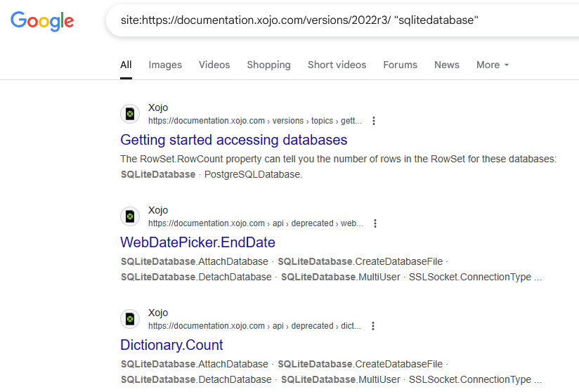579x392 pixels.
Task: Switch to the Images tab
Action: [165, 65]
